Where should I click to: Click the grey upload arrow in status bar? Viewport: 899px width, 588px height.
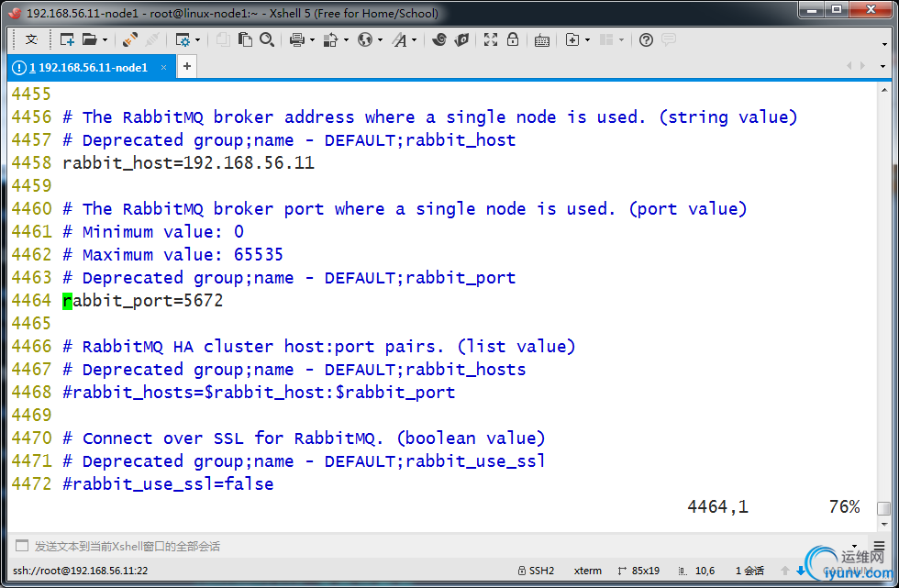coord(785,571)
